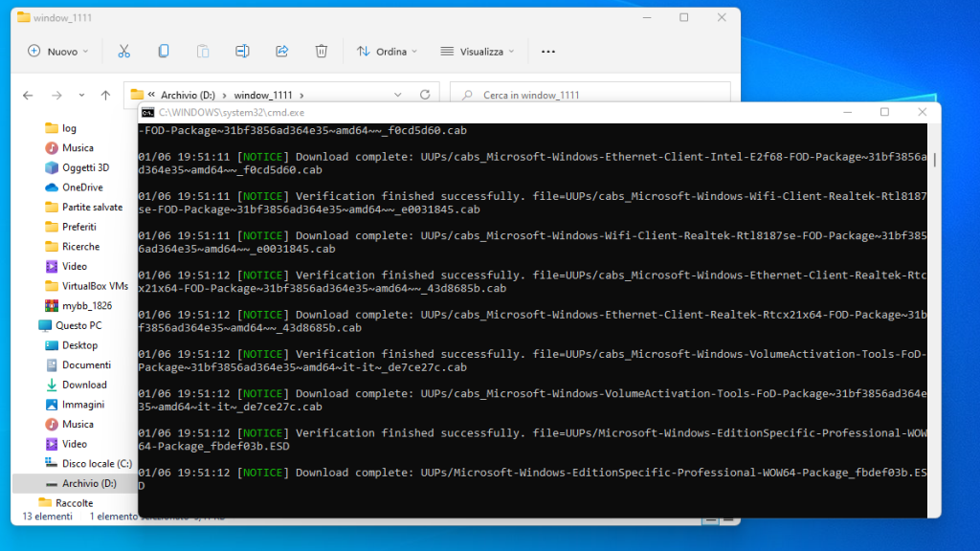Open the Nuovo dropdown menu
The width and height of the screenshot is (980, 551).
[x=58, y=52]
